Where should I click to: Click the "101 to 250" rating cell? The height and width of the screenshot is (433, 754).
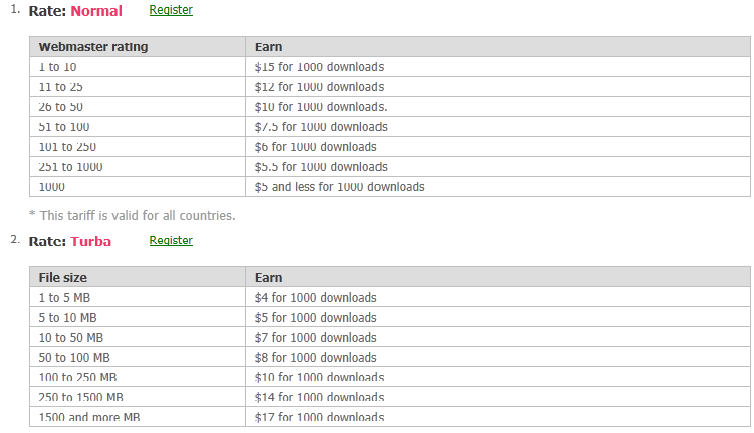click(x=67, y=147)
